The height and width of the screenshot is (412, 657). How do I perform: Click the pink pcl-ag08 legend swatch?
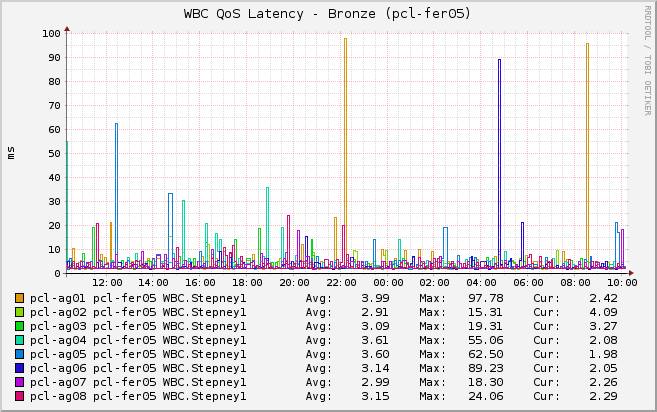tap(19, 396)
